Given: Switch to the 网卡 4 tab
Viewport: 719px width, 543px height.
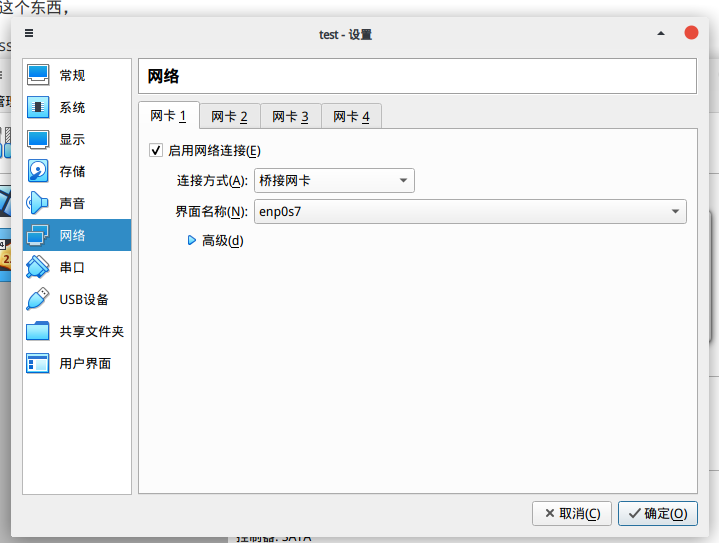Looking at the screenshot, I should tap(351, 117).
